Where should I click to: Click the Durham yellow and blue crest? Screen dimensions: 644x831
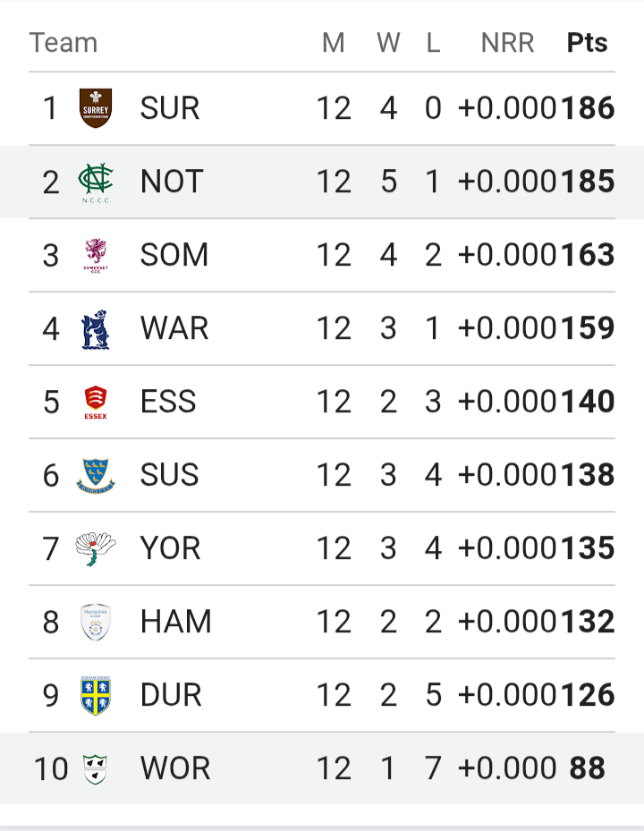(96, 695)
